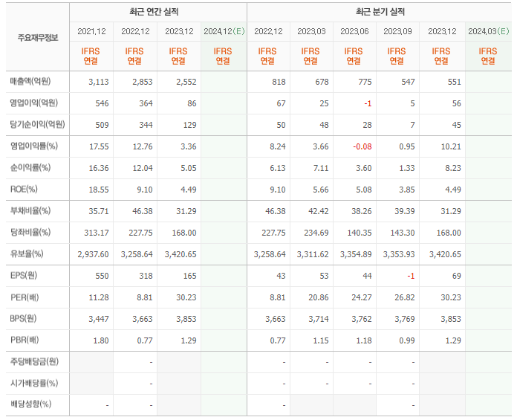The image size is (517, 420).
Task: Select the 부채비율(%) row label
Action: tap(30, 210)
